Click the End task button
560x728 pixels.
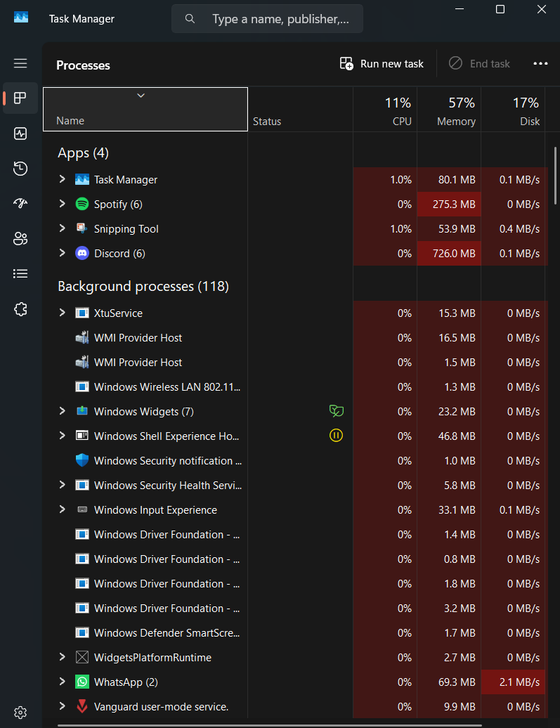click(479, 64)
